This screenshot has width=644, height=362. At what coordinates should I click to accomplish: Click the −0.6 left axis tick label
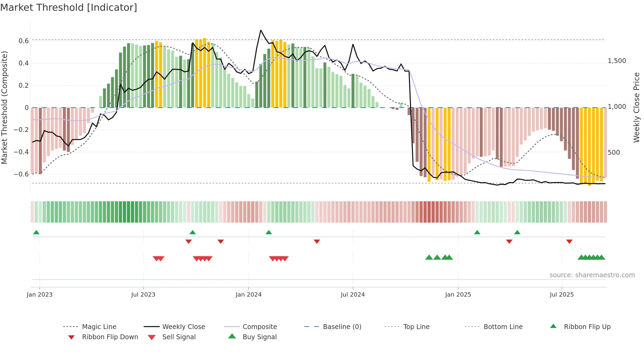click(x=21, y=174)
